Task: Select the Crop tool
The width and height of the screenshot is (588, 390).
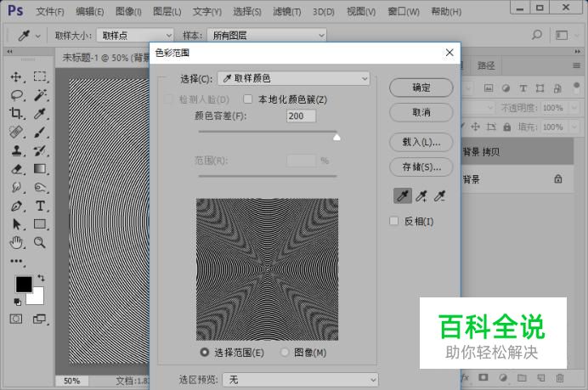Action: 16,113
